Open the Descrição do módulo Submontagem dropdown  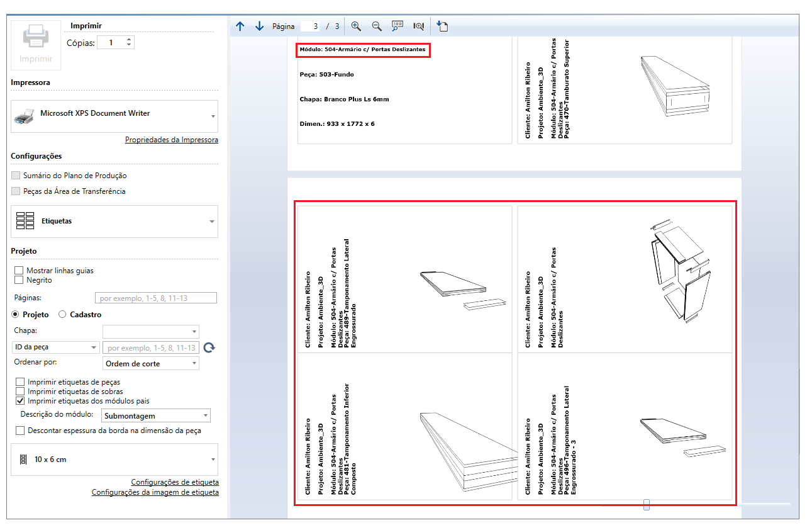pos(155,416)
